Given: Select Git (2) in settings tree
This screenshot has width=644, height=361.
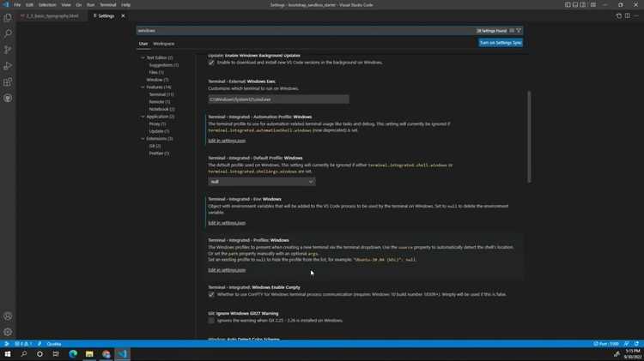Looking at the screenshot, I should [155, 146].
